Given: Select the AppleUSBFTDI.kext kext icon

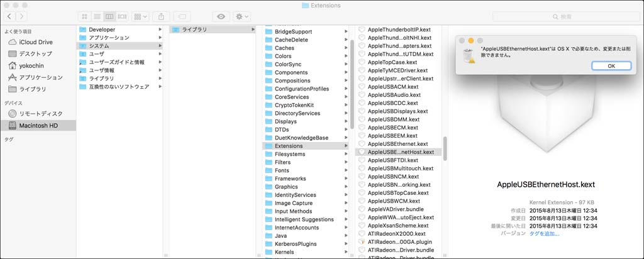Looking at the screenshot, I should pyautogui.click(x=362, y=160).
